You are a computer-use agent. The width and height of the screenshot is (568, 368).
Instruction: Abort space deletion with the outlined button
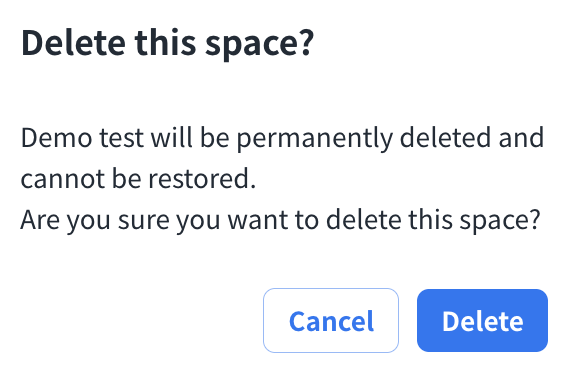pyautogui.click(x=331, y=321)
